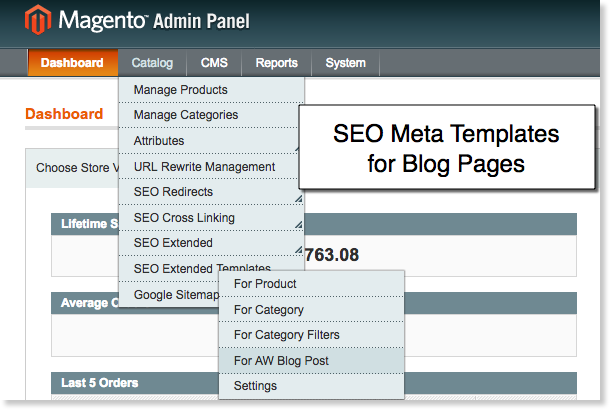Screen dimensions: 610x410
Task: Open the Catalog menu
Action: point(152,63)
